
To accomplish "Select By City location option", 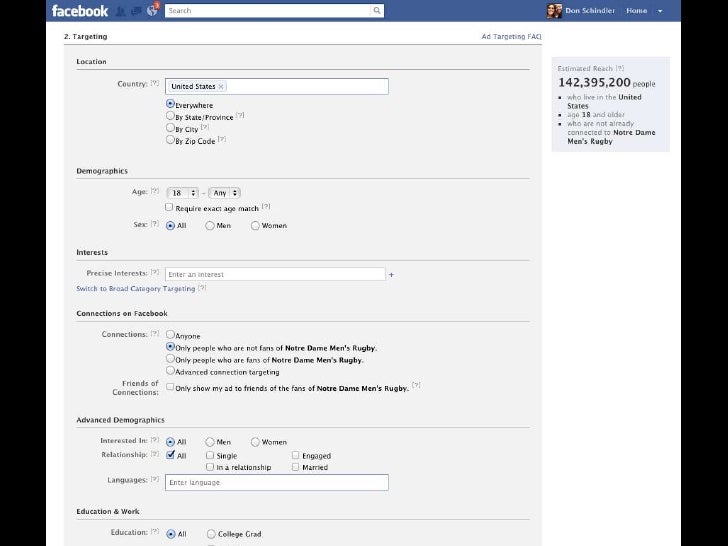I will coord(170,128).
